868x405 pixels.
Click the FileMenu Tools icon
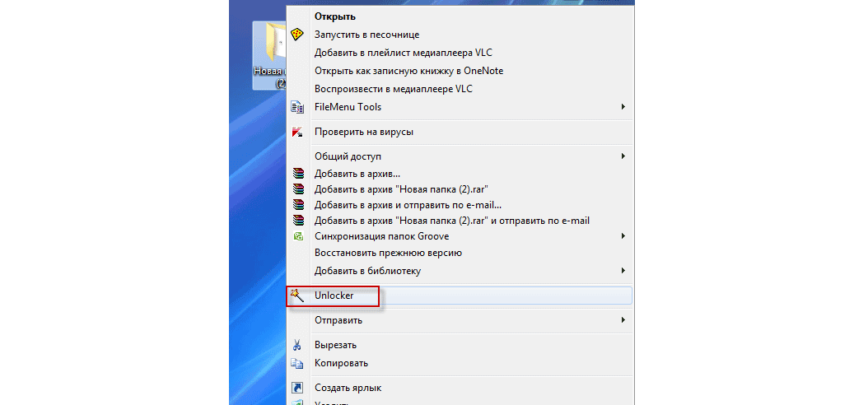click(298, 107)
